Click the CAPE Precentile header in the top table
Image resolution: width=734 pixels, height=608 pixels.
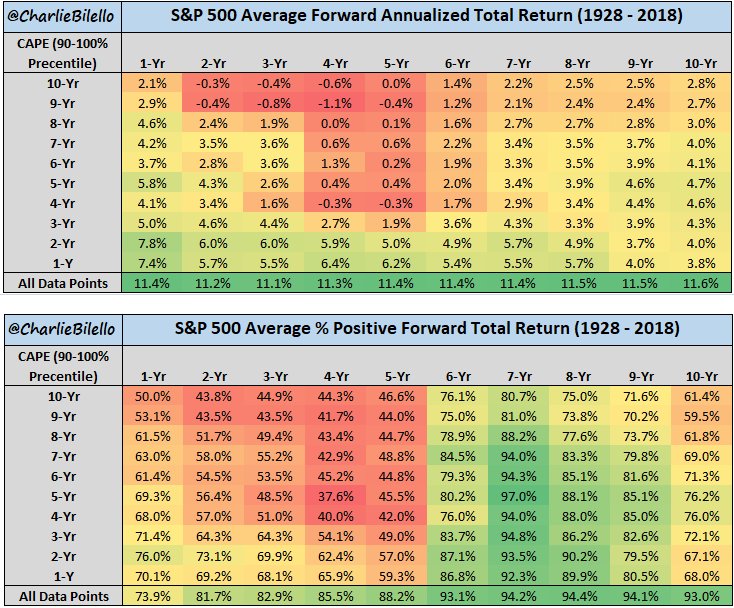61,55
